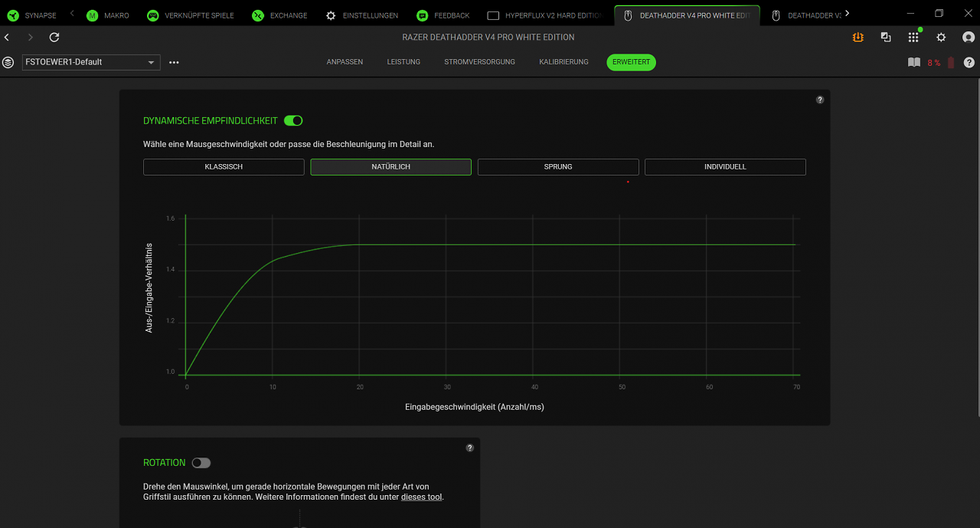
Task: Disable the Dynamische Empfindlichkeit toggle
Action: pos(293,120)
